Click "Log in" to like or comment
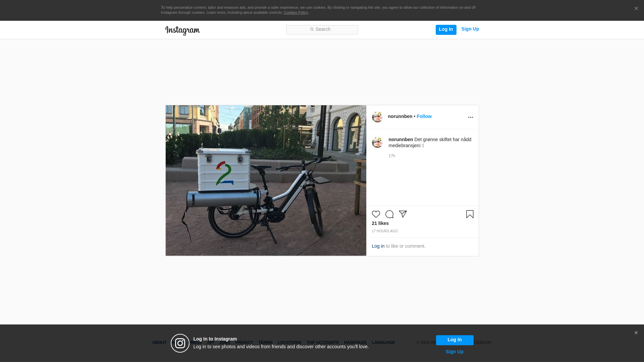Screen dimensions: 644x362 378,246
